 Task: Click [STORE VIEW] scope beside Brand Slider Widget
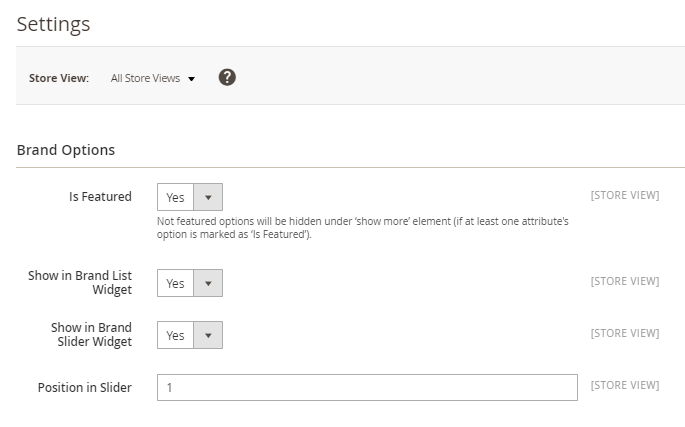624,333
